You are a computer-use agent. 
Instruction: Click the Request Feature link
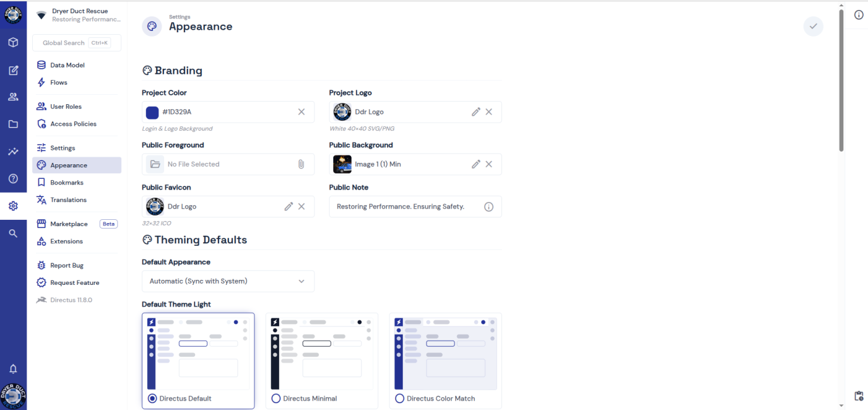[x=74, y=282]
